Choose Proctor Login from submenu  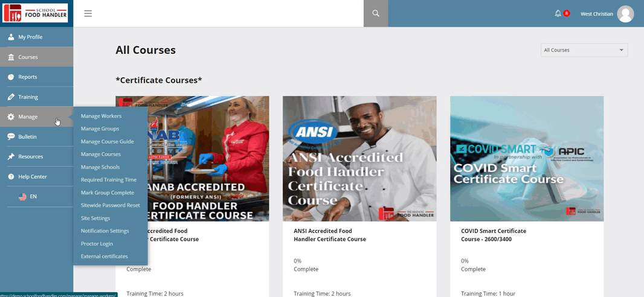pos(97,244)
